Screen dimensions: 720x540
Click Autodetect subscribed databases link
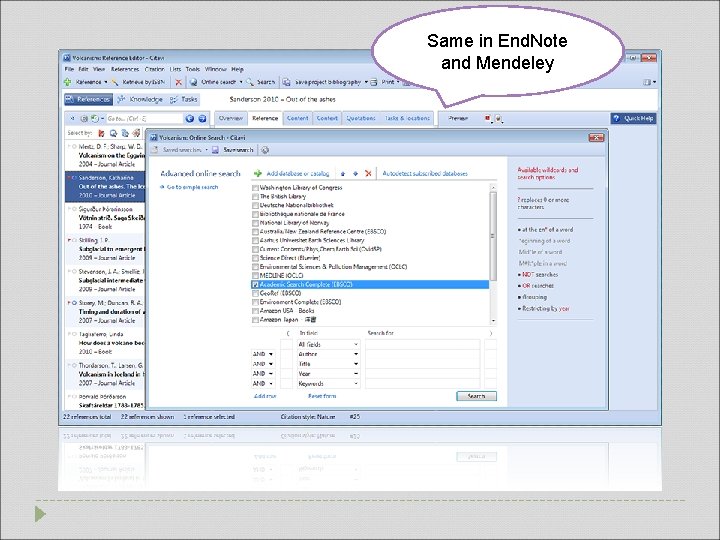tap(425, 174)
